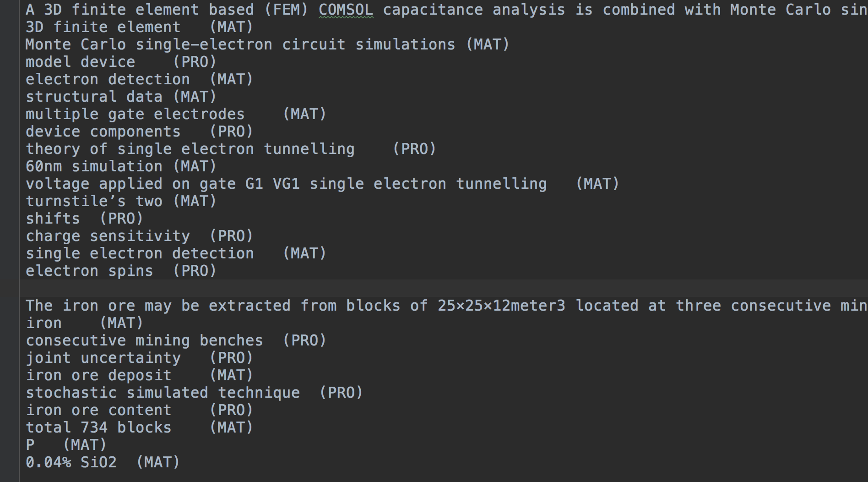Screen dimensions: 868x482
Task: Click the 'total 734 blocks' line
Action: point(139,427)
